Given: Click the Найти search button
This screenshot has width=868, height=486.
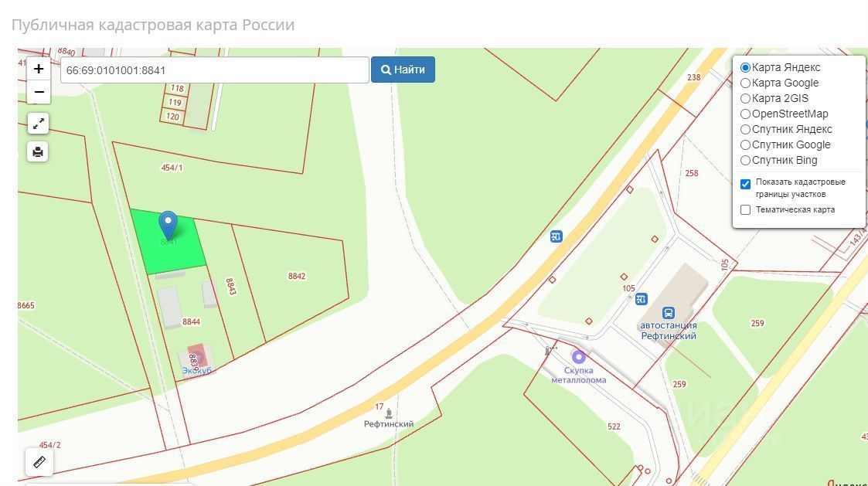Looking at the screenshot, I should click(403, 70).
